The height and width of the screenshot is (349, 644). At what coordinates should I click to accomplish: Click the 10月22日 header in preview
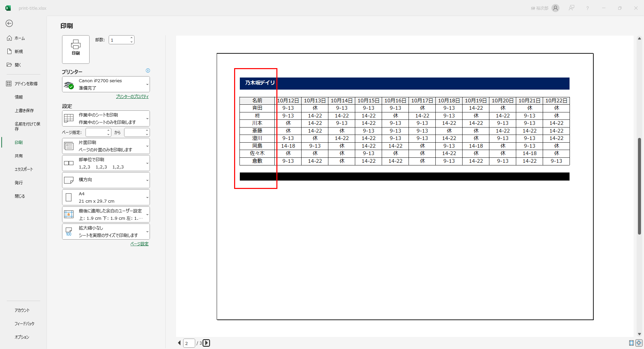point(556,101)
